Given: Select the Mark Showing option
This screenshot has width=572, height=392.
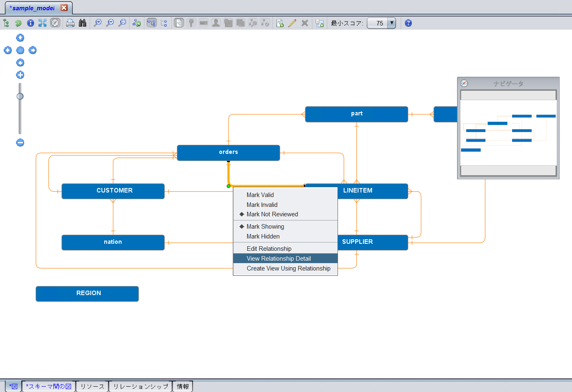Looking at the screenshot, I should click(285, 227).
